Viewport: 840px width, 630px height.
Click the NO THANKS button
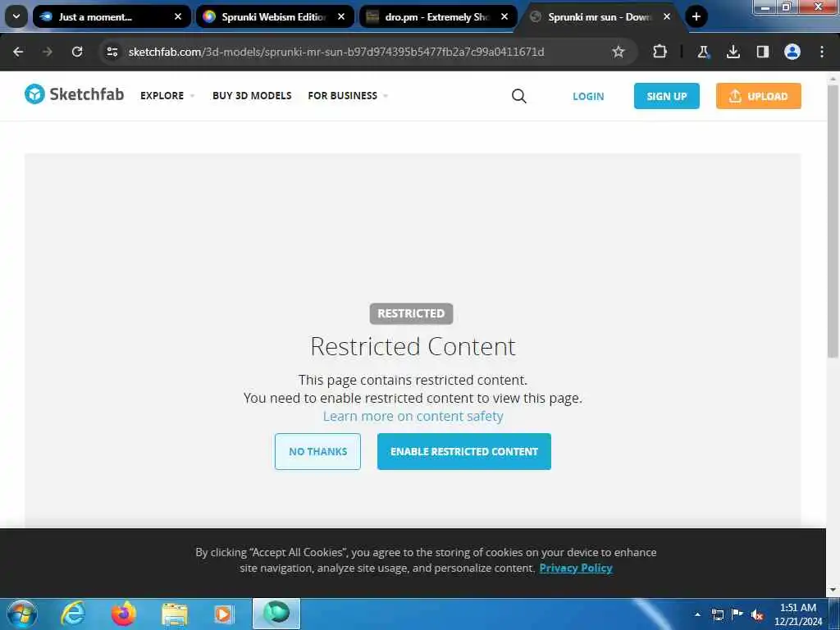tap(317, 452)
